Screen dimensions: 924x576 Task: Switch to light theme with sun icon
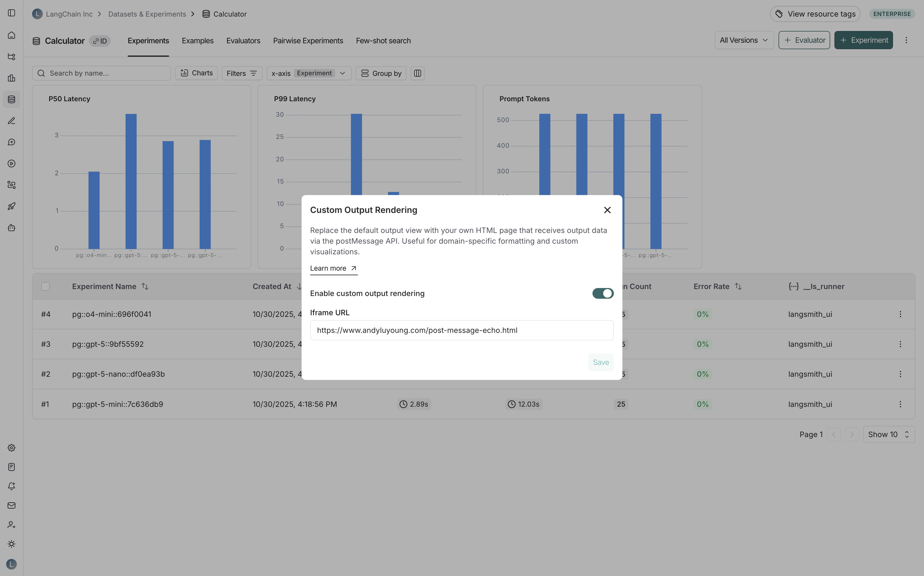click(x=11, y=544)
